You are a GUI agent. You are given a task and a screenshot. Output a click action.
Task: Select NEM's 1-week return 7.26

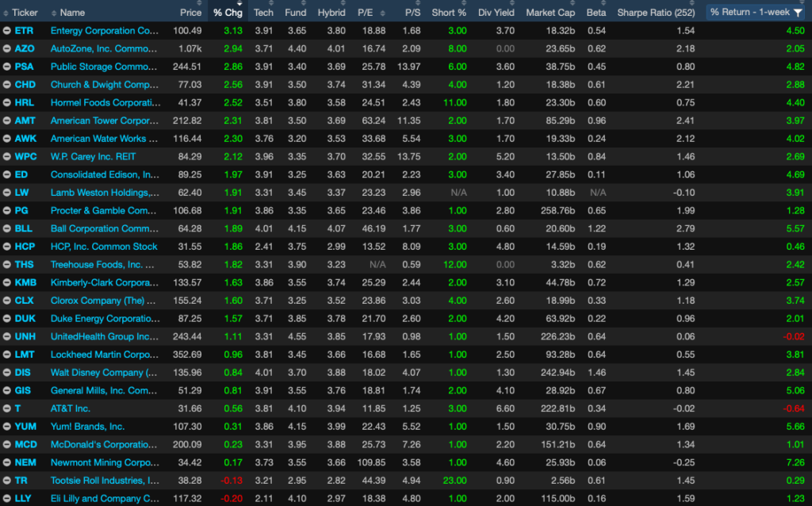click(795, 462)
